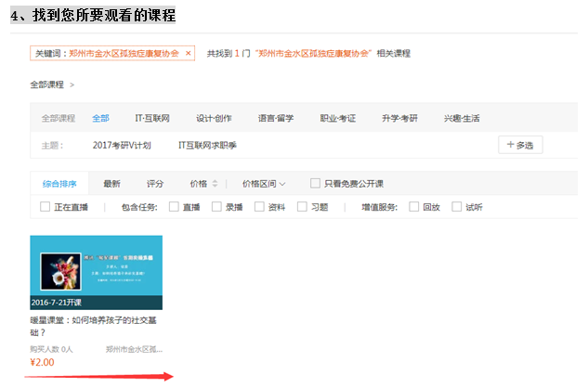
Task: Remove the keyword tag with the x icon
Action: [189, 53]
